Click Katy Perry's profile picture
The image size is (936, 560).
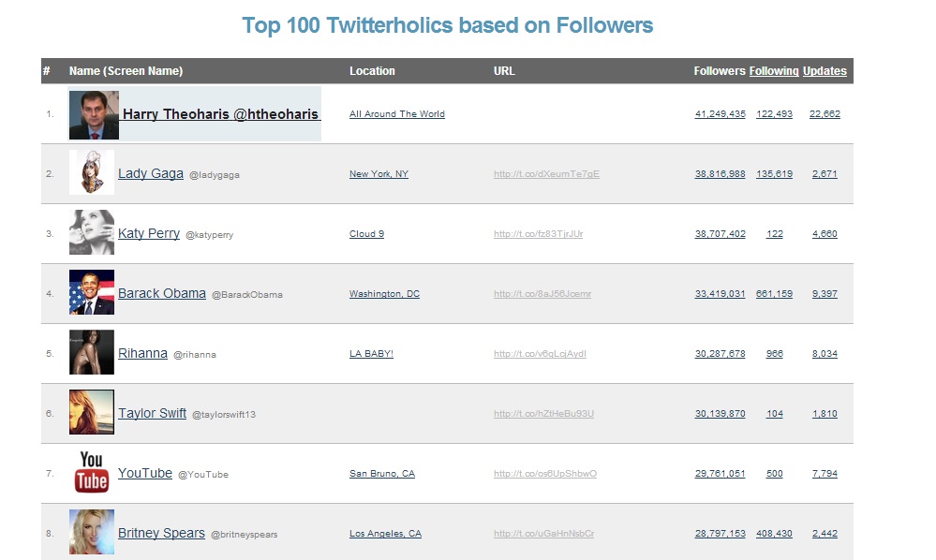92,233
